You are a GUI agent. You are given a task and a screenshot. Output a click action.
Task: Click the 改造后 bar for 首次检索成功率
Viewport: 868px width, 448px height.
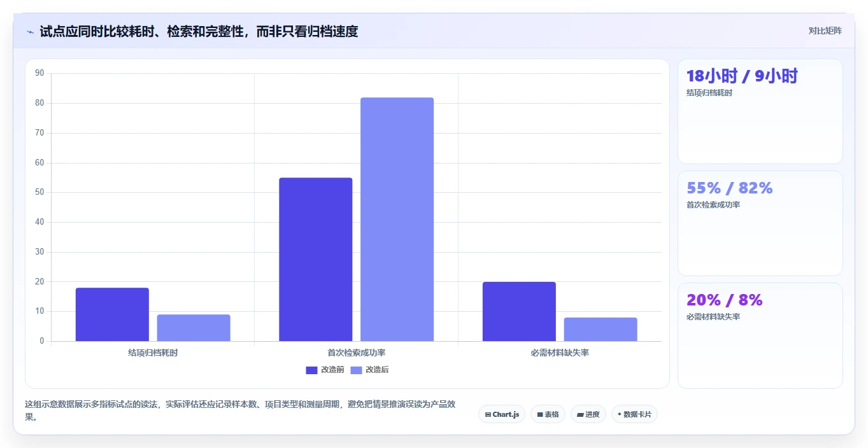coord(397,220)
